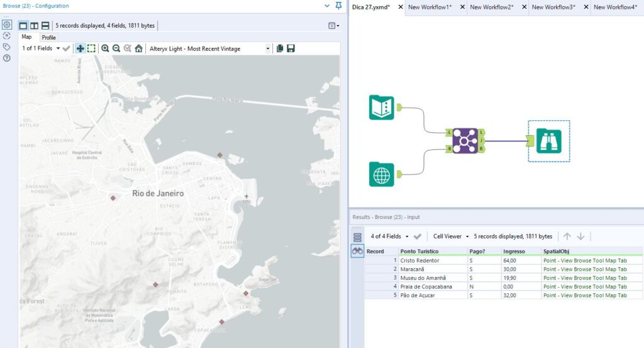Go to next record with down arrow
This screenshot has height=348, width=644.
(x=580, y=236)
